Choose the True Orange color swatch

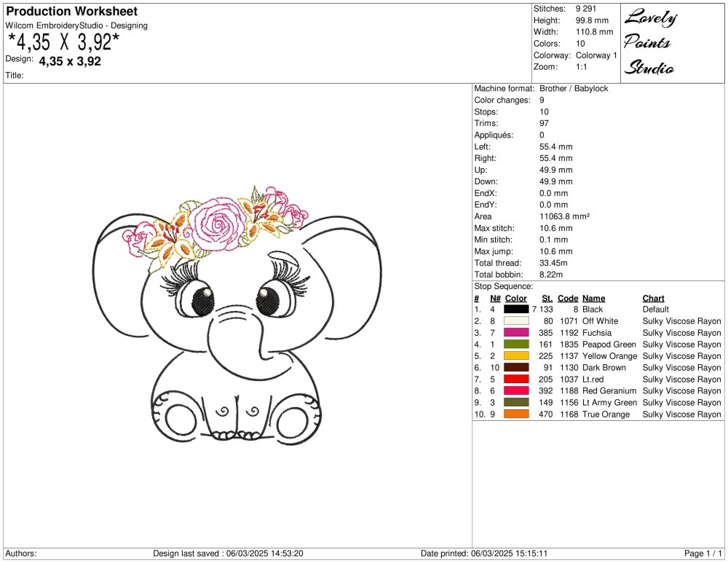pyautogui.click(x=516, y=414)
